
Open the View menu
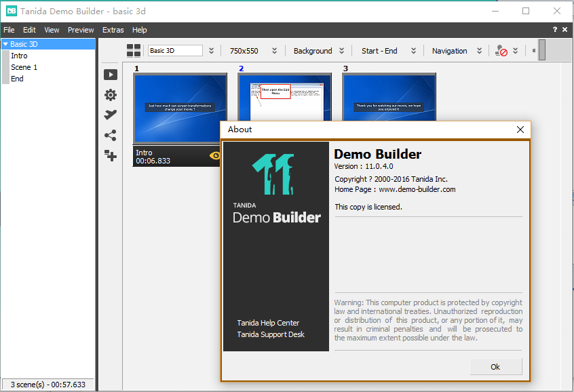52,30
